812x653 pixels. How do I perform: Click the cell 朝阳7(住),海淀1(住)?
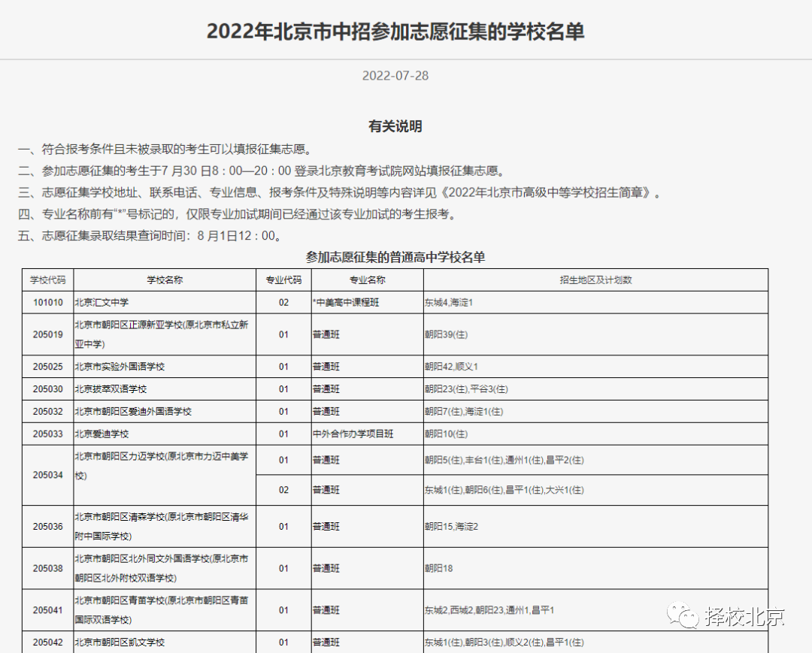coord(463,411)
